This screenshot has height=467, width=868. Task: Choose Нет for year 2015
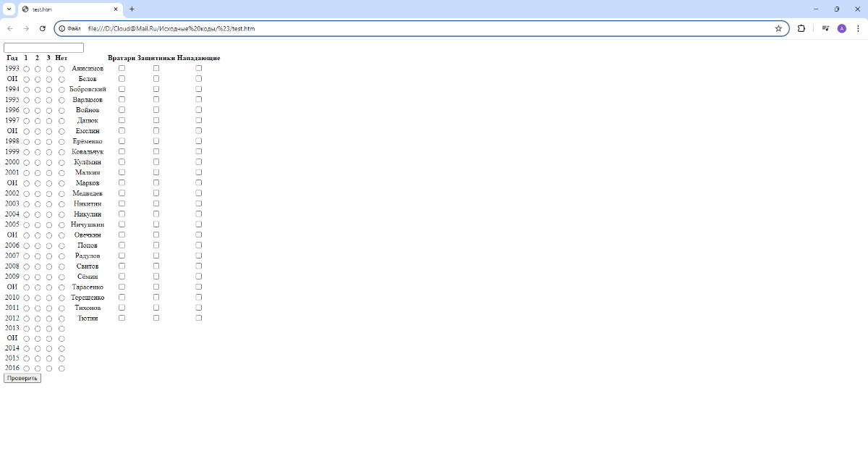(x=61, y=358)
